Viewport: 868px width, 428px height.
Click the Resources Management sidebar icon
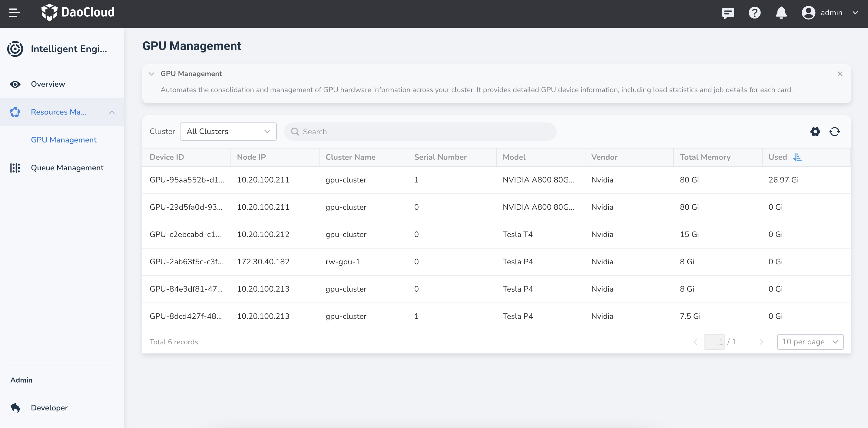coord(15,112)
